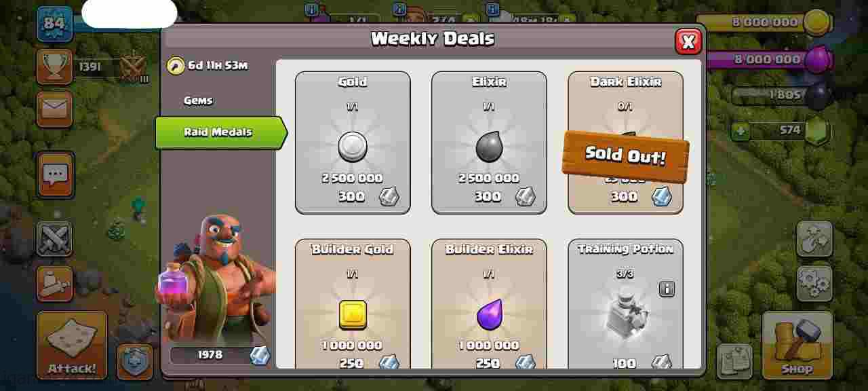Select the Builder Gold offer

(x=353, y=303)
